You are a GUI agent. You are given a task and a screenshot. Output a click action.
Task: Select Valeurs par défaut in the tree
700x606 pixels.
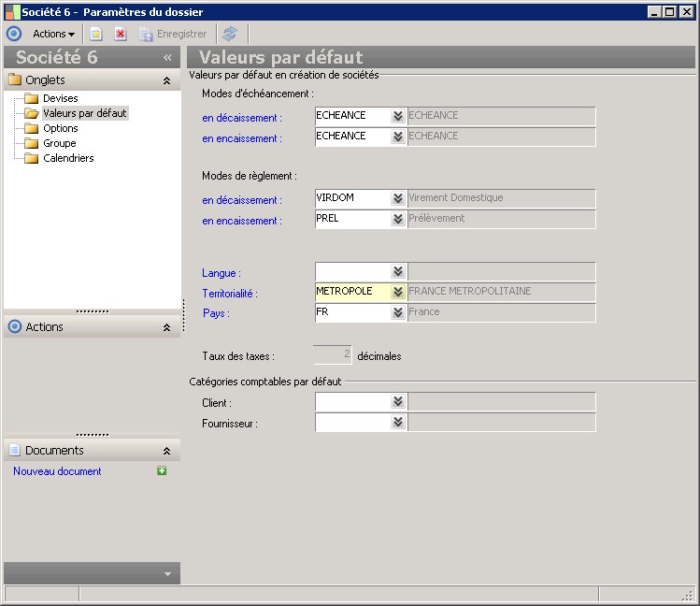[x=85, y=113]
